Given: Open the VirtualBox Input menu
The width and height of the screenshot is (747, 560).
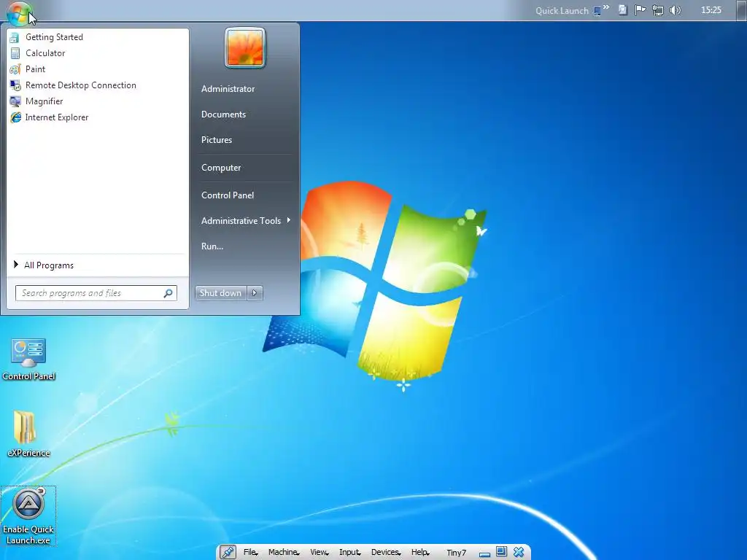Looking at the screenshot, I should (x=349, y=553).
